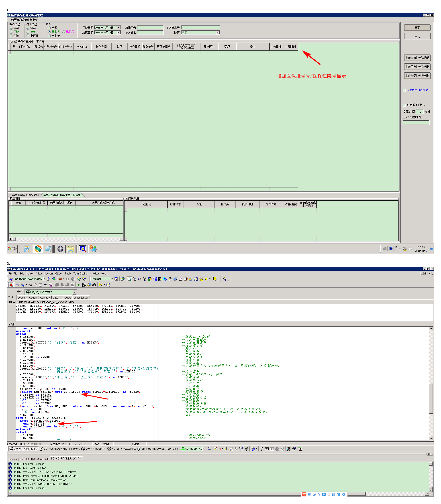Open the calculator from the taskbar
Image resolution: width=441 pixels, height=504 pixels.
pos(27,249)
